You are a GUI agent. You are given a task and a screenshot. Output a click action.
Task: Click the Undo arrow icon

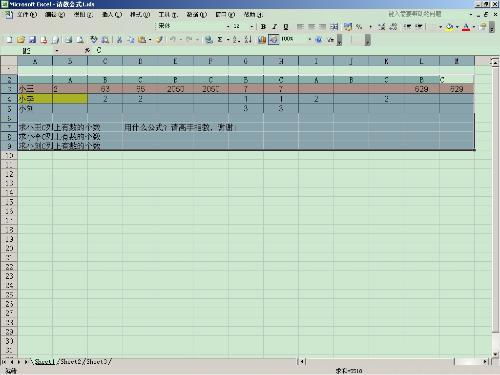point(173,40)
